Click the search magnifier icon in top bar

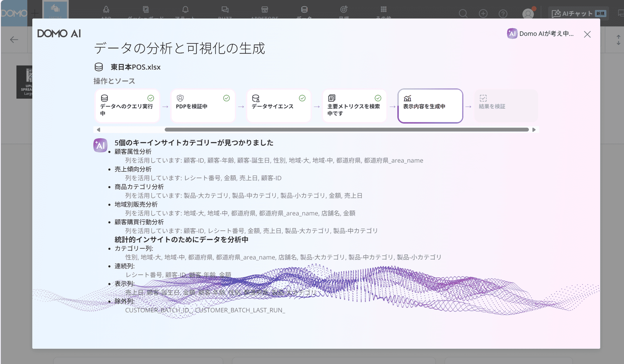click(x=463, y=13)
